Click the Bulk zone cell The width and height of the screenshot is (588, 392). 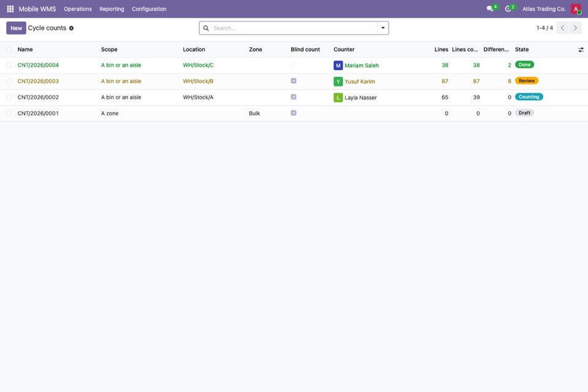pos(254,113)
